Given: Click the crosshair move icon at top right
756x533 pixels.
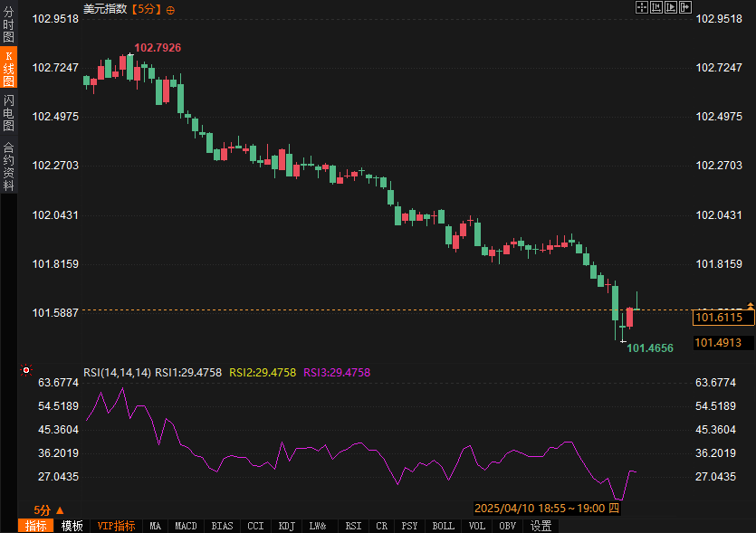Looking at the screenshot, I should (x=642, y=7).
